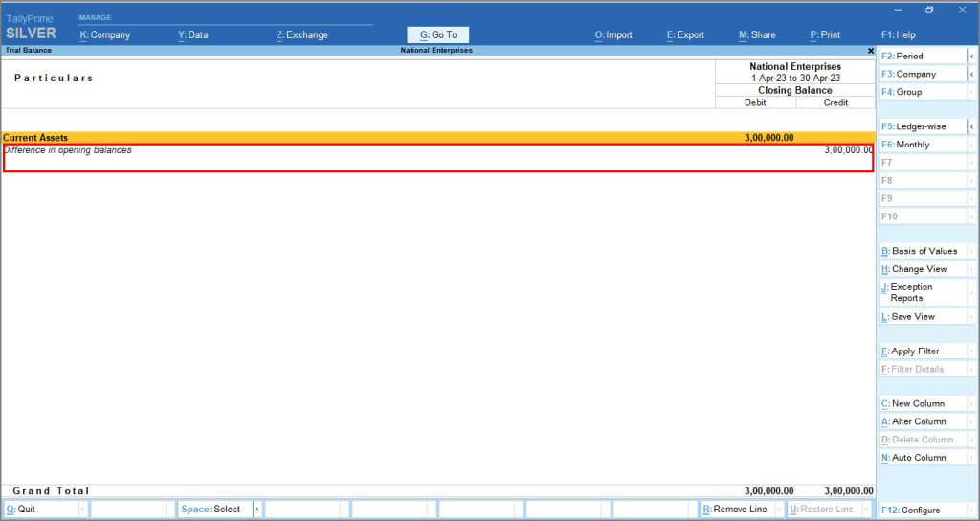Expand the F2 Period chevron arrow
This screenshot has width=980, height=521.
972,57
